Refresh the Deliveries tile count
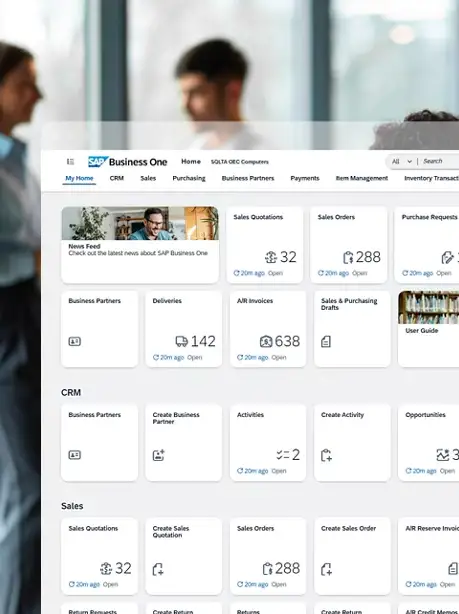Screen dimensions: 459x614 point(155,357)
